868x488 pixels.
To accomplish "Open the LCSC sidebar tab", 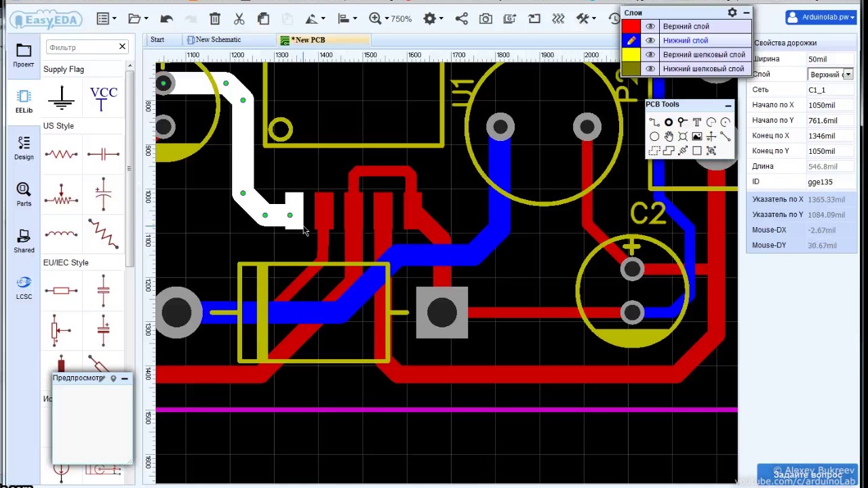I will 24,287.
